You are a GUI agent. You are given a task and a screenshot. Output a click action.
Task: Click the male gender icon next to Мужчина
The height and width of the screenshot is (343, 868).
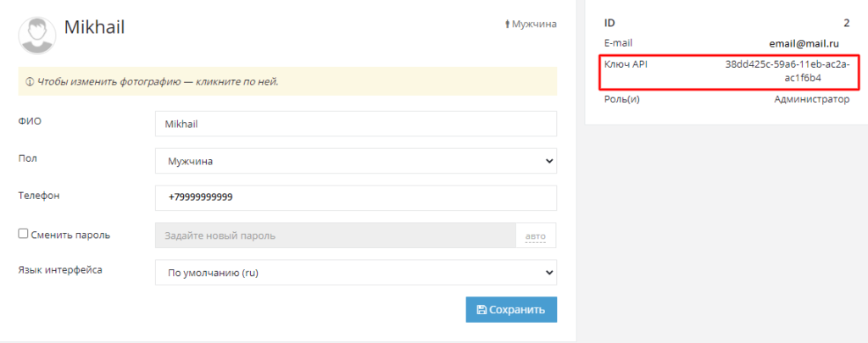coord(507,25)
